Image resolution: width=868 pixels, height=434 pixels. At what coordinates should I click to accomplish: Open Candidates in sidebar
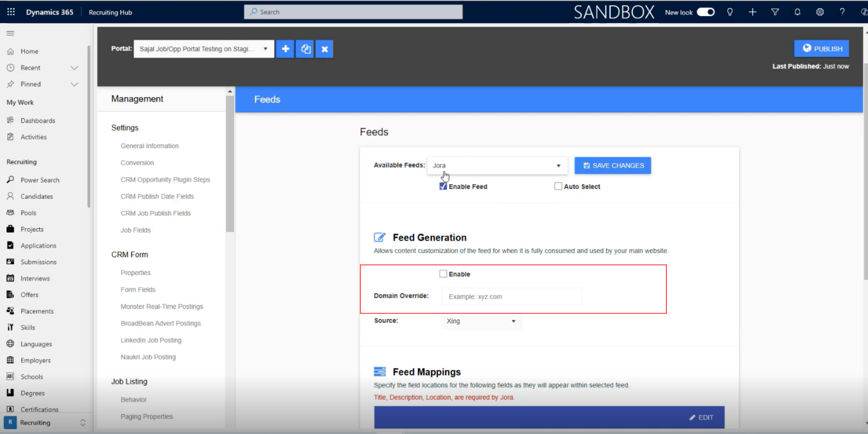point(37,196)
